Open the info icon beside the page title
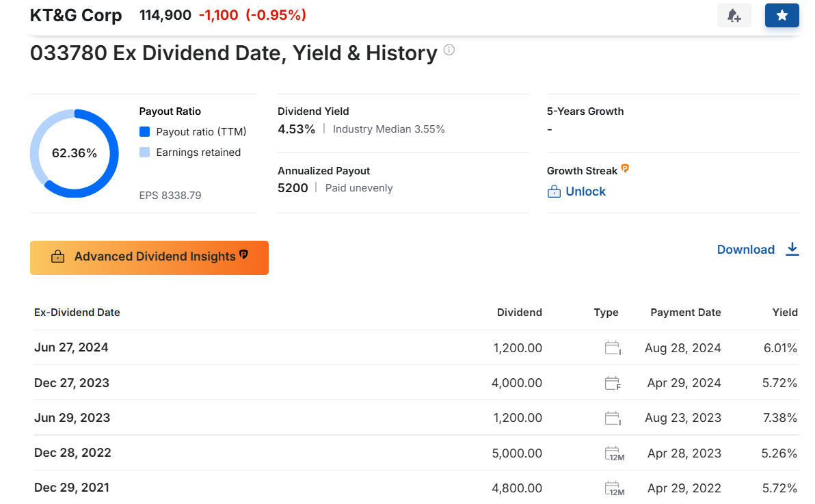The width and height of the screenshot is (815, 504). tap(449, 50)
